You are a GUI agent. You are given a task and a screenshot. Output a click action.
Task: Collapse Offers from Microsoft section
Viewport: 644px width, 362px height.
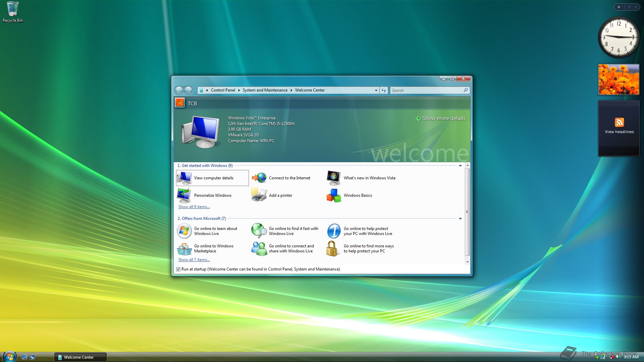[460, 219]
